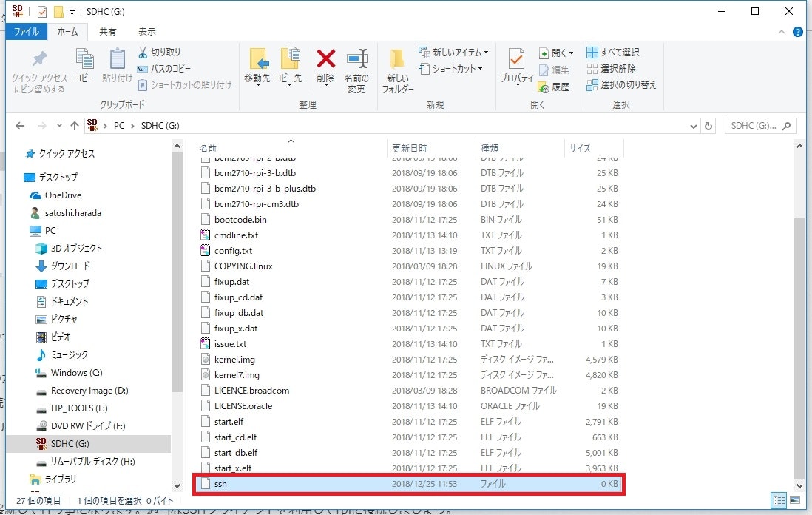Screen dimensions: 812x515
Task: Select satoshi.harada in navigation pane
Action: (x=73, y=212)
